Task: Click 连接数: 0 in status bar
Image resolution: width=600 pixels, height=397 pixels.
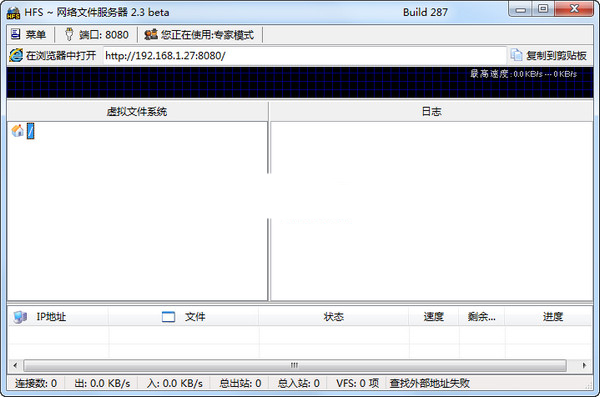Action: tap(36, 383)
